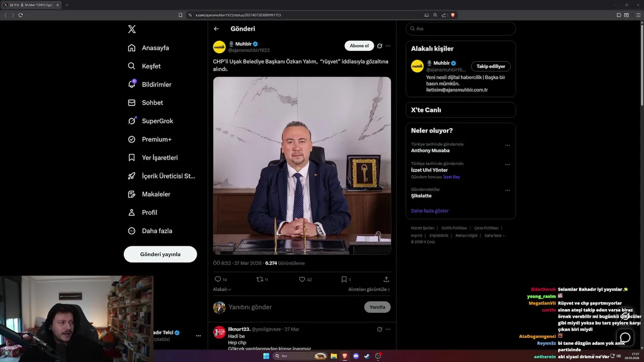Open the more menu for Şikelatte
This screenshot has width=644, height=362.
coord(507,191)
